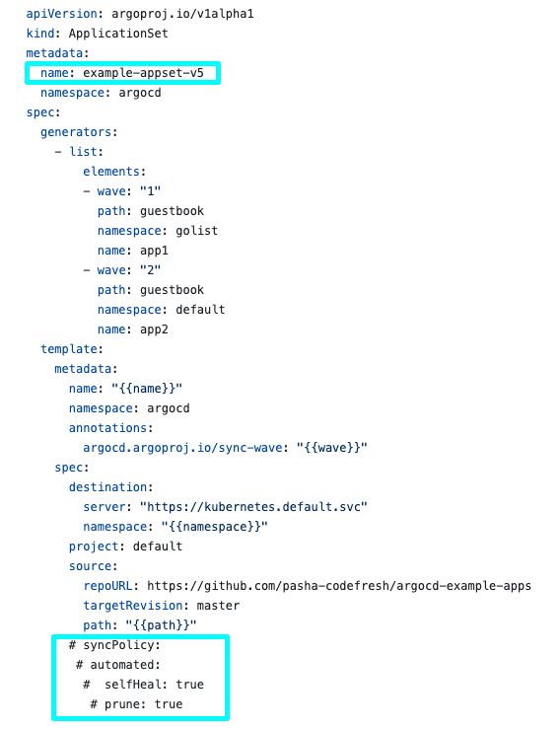Click the sync-wave annotation key
560x729 pixels.
click(x=182, y=448)
